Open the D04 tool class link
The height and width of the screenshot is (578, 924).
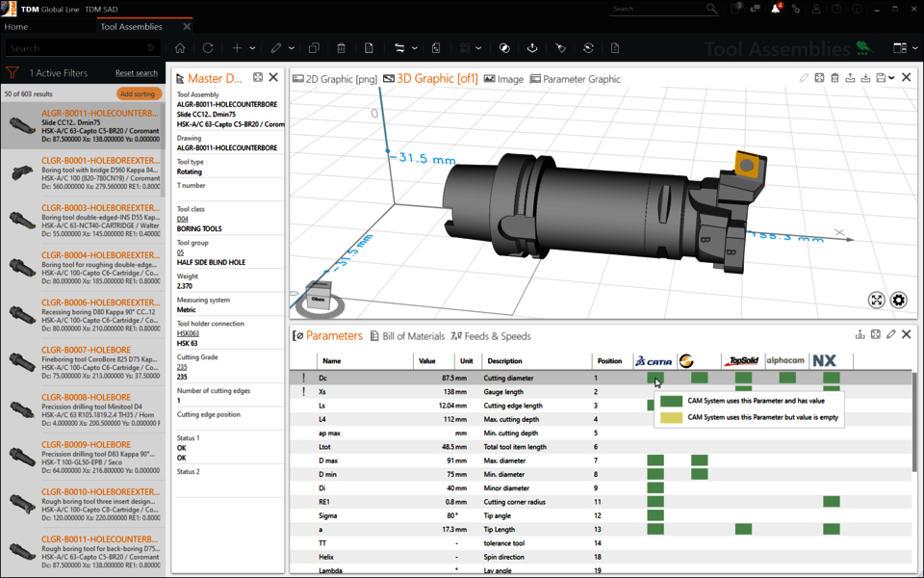[183, 219]
